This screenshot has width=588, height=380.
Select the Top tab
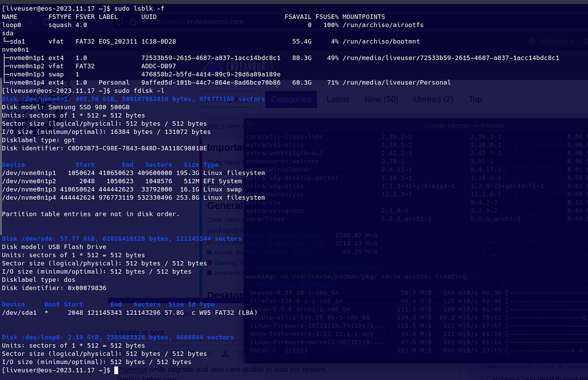click(x=475, y=99)
